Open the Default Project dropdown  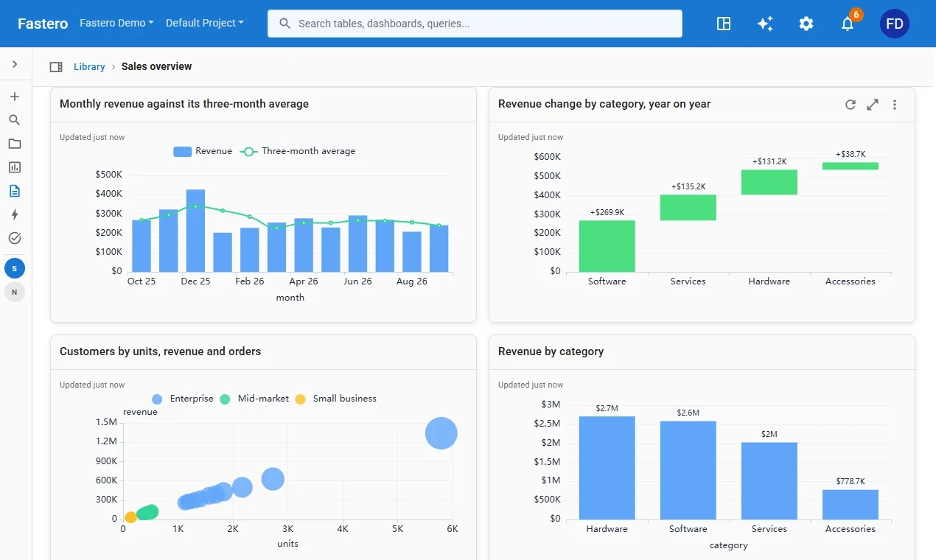204,23
